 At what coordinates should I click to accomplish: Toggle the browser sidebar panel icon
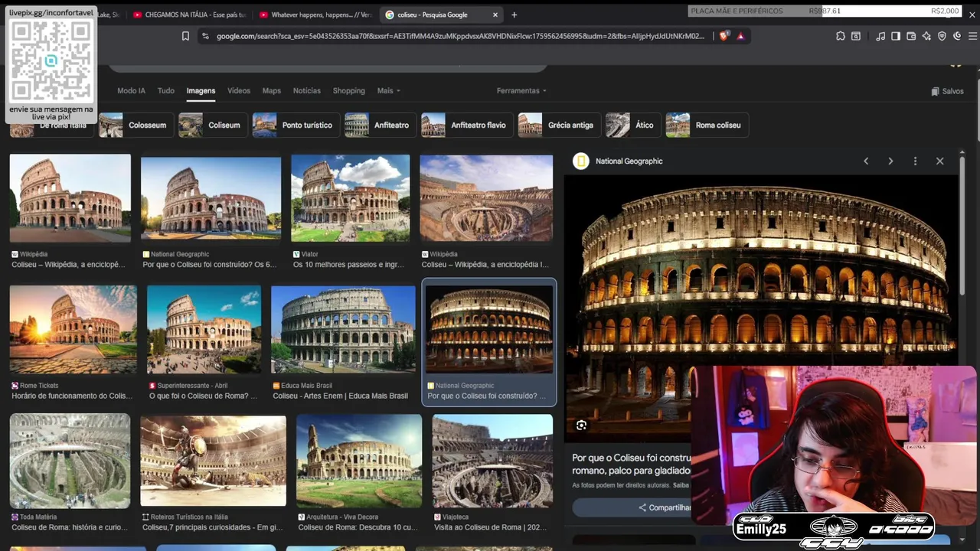click(x=896, y=36)
